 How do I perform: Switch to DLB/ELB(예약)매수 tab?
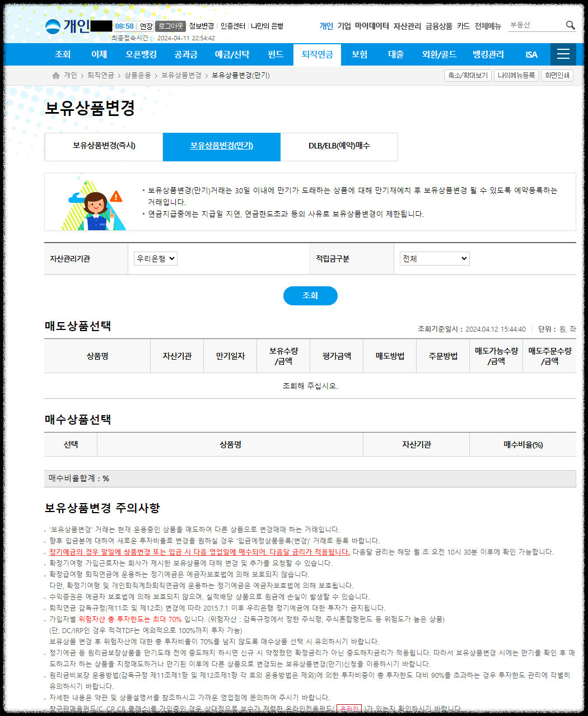[x=339, y=147]
